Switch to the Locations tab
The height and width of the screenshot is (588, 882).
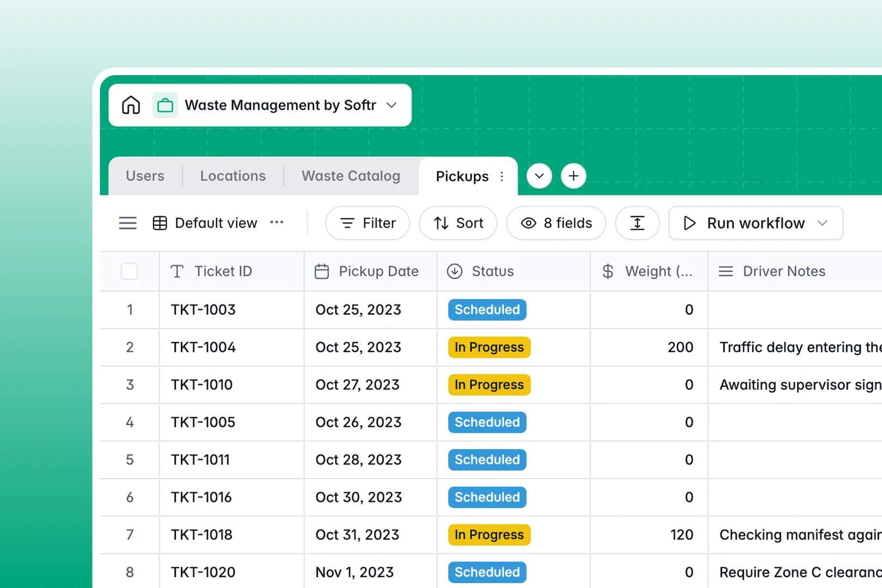(233, 176)
